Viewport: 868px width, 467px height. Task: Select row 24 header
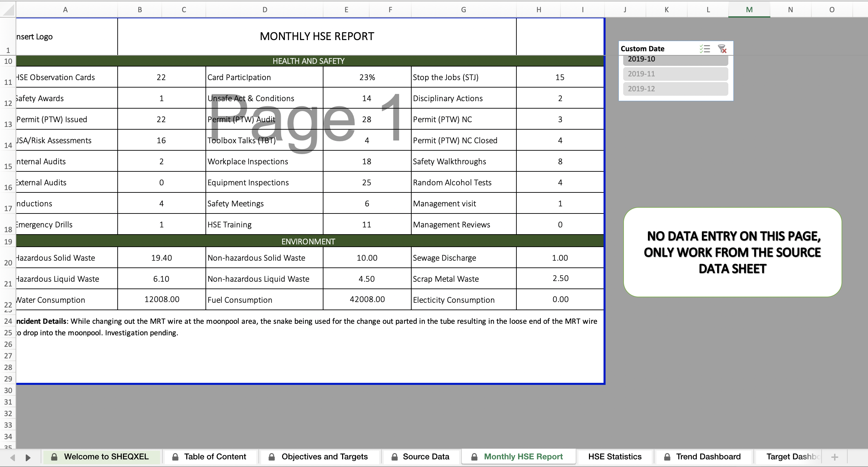(x=8, y=321)
